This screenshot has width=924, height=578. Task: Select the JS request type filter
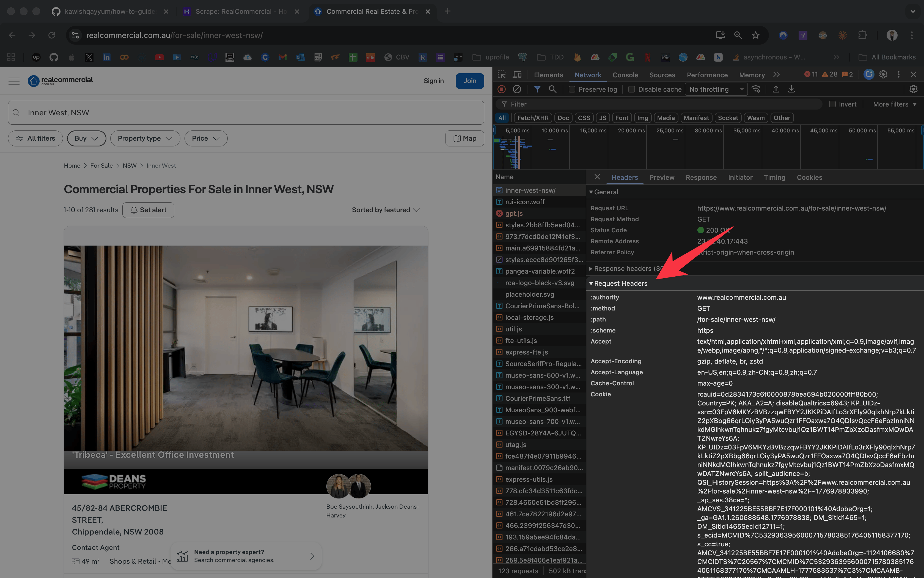[603, 118]
